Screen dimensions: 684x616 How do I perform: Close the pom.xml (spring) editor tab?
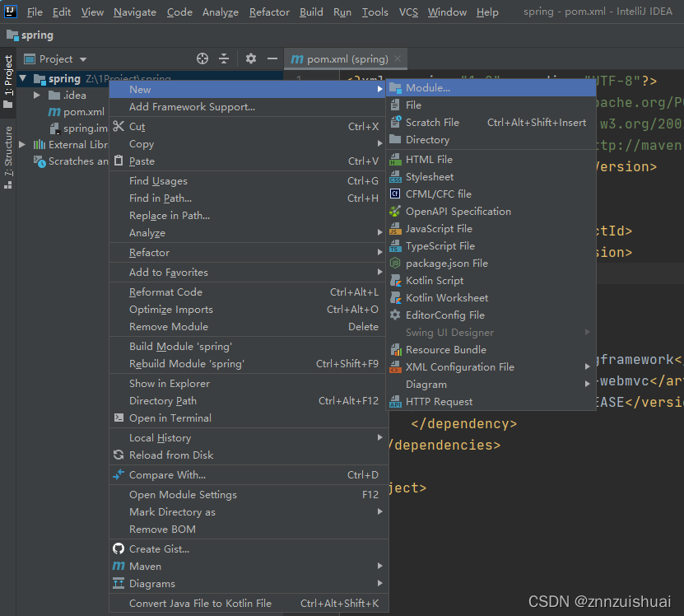coord(398,58)
